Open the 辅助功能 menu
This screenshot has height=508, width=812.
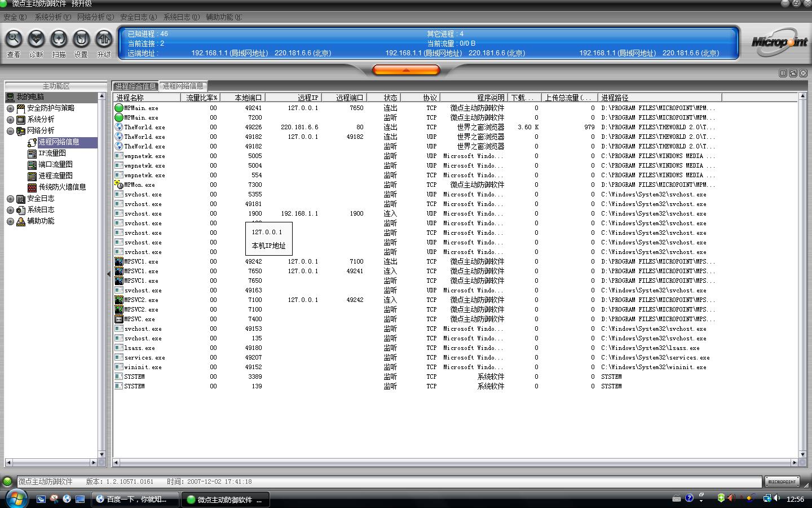[x=224, y=17]
